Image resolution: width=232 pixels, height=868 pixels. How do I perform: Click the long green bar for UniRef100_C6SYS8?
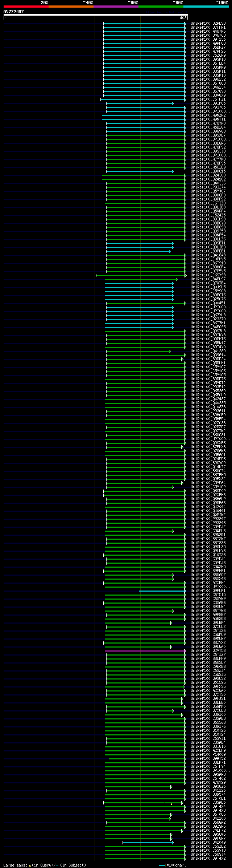tap(141, 275)
